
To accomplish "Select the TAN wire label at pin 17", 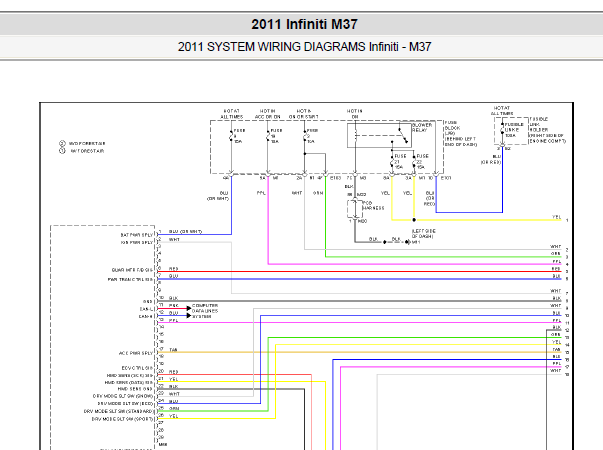I will pyautogui.click(x=173, y=350).
